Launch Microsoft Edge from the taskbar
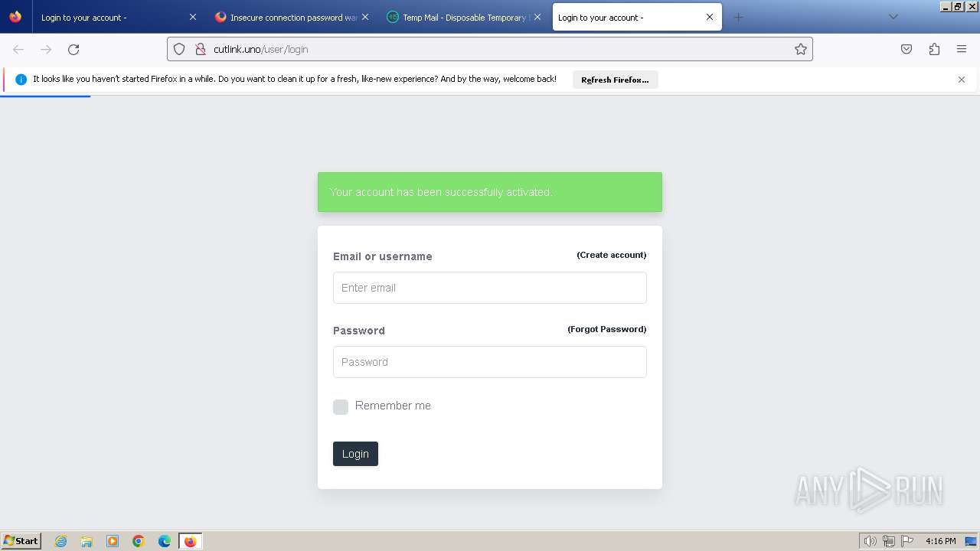 165,541
